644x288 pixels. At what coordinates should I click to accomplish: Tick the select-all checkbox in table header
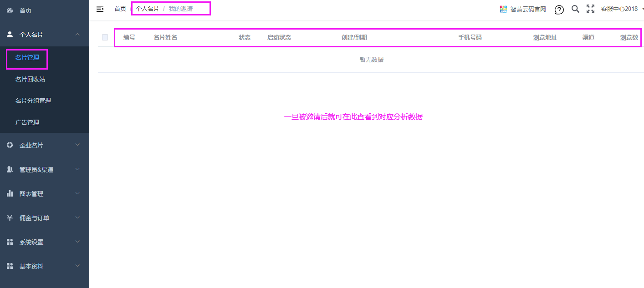pos(105,37)
